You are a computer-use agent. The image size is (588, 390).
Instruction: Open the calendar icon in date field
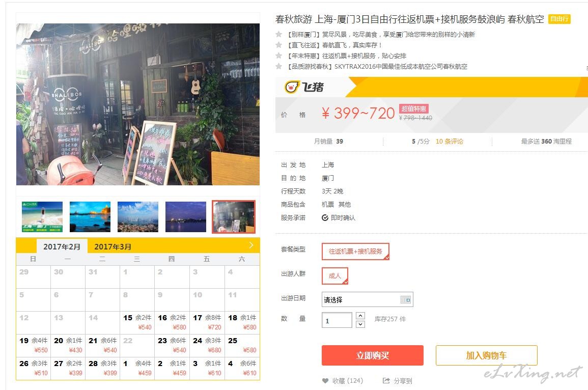[406, 299]
